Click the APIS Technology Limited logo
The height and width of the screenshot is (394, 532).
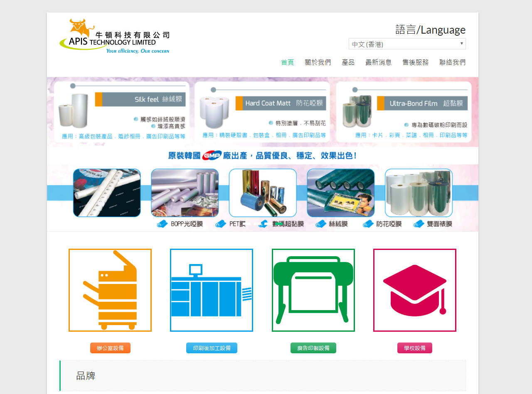[x=114, y=36]
